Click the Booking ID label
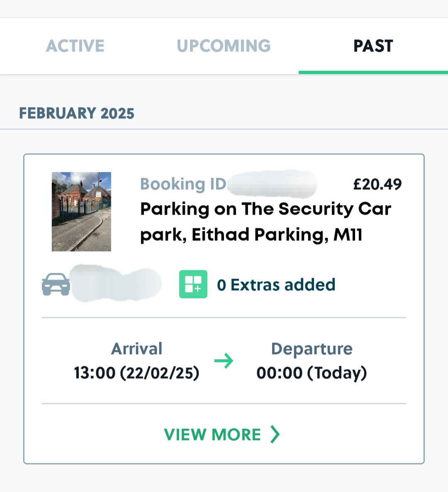 point(183,184)
